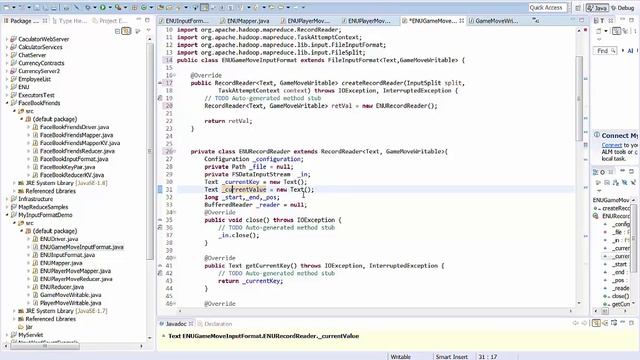640x360 pixels.
Task: Click the Find field in the task list
Action: tap(604, 51)
